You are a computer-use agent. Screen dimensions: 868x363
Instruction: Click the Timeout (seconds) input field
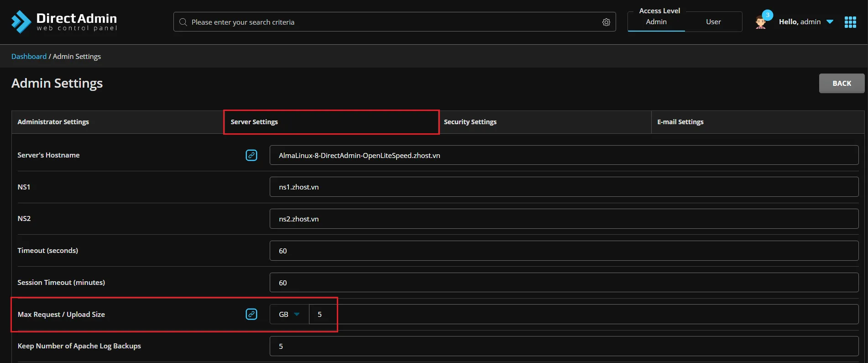coord(564,251)
